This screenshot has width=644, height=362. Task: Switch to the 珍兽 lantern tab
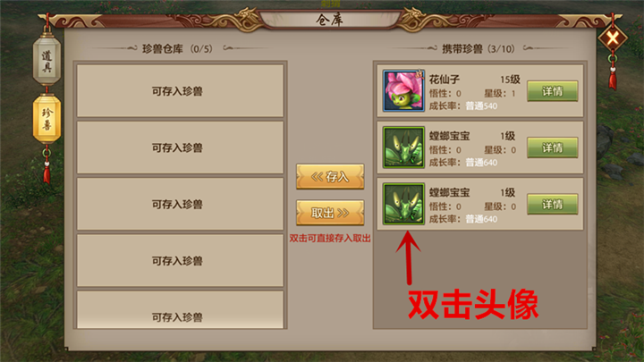pos(47,119)
